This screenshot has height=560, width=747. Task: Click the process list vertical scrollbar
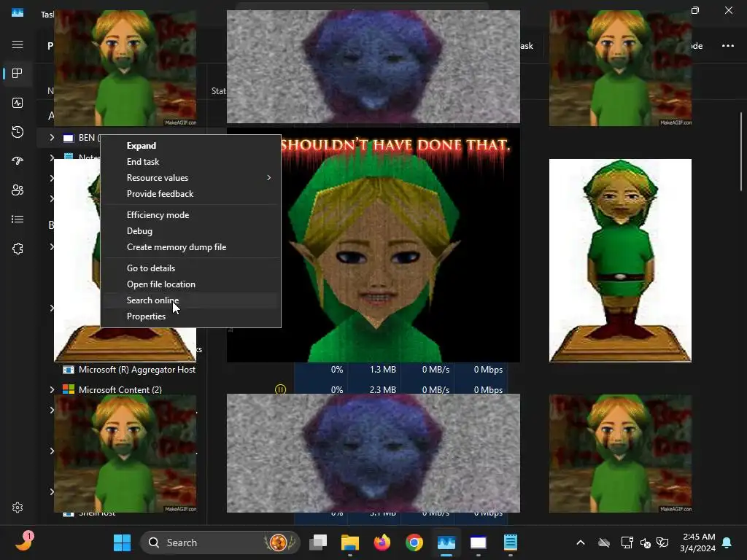pos(741,152)
